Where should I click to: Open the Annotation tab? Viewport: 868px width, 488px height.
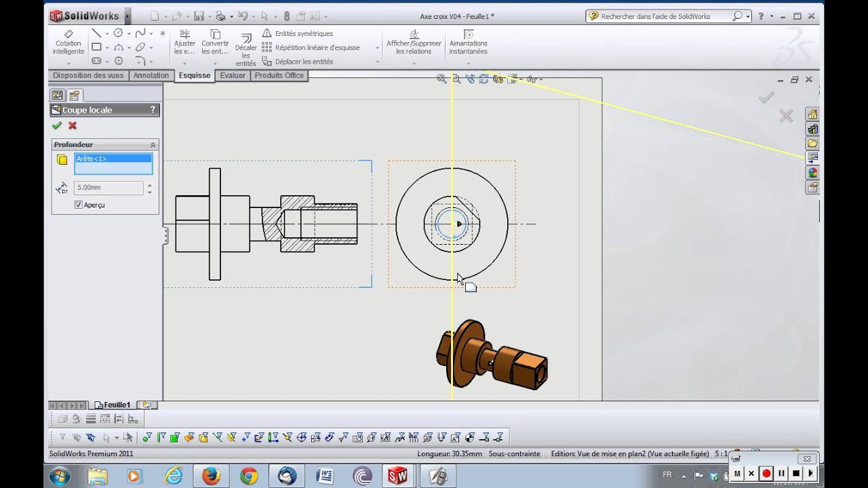point(151,75)
